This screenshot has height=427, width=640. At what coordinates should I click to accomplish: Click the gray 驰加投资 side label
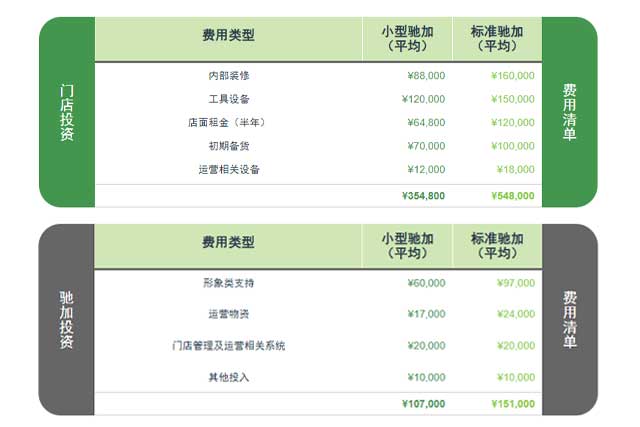tap(67, 320)
